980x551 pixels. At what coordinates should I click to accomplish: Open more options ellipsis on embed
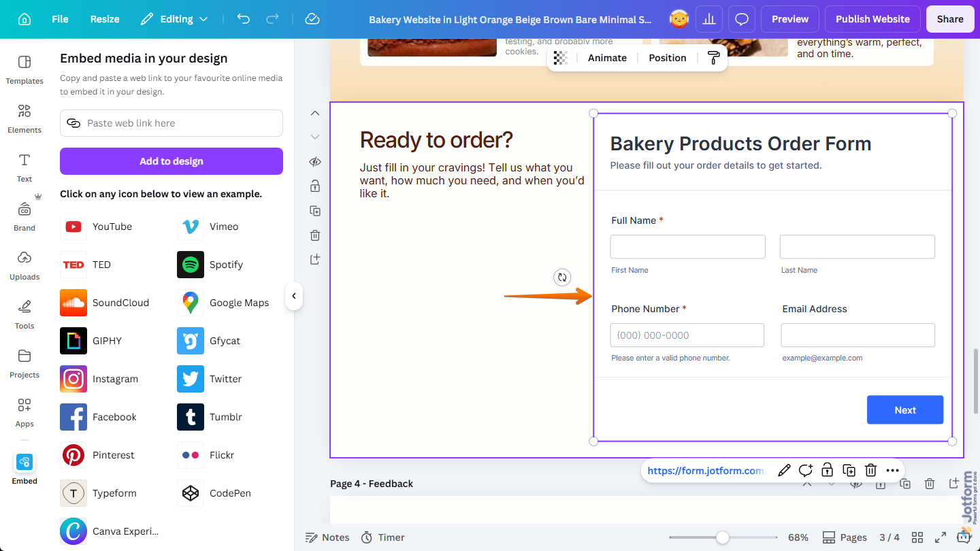coord(892,470)
